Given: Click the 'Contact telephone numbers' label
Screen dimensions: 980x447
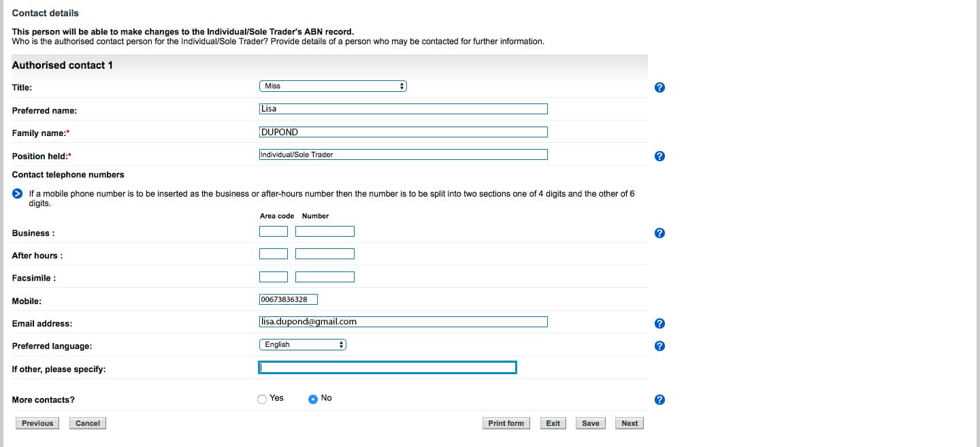Looking at the screenshot, I should pyautogui.click(x=68, y=175).
